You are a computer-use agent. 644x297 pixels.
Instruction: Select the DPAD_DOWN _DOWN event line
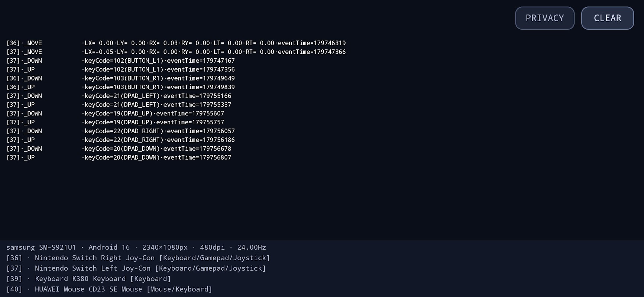pos(119,148)
